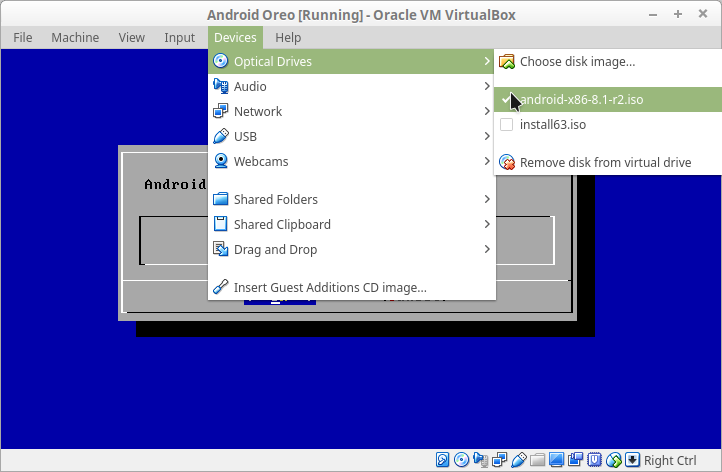
Task: Open the Machine menu
Action: (x=75, y=37)
